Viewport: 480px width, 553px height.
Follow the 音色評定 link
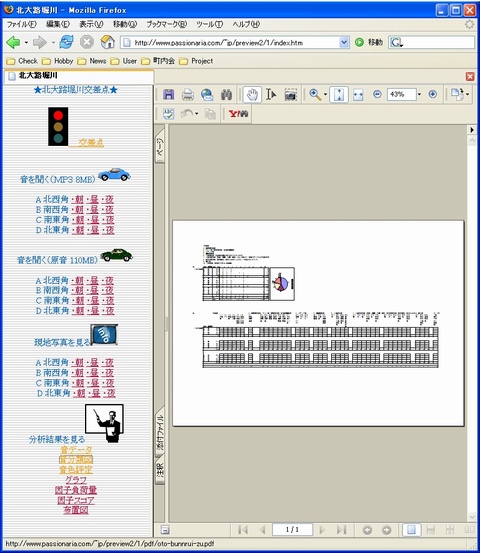76,470
